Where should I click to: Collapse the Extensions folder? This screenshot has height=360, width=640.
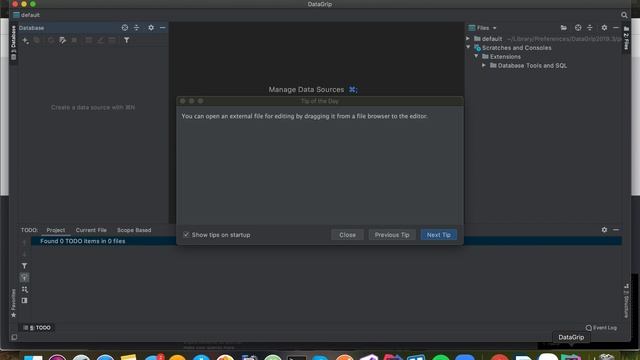(x=476, y=56)
